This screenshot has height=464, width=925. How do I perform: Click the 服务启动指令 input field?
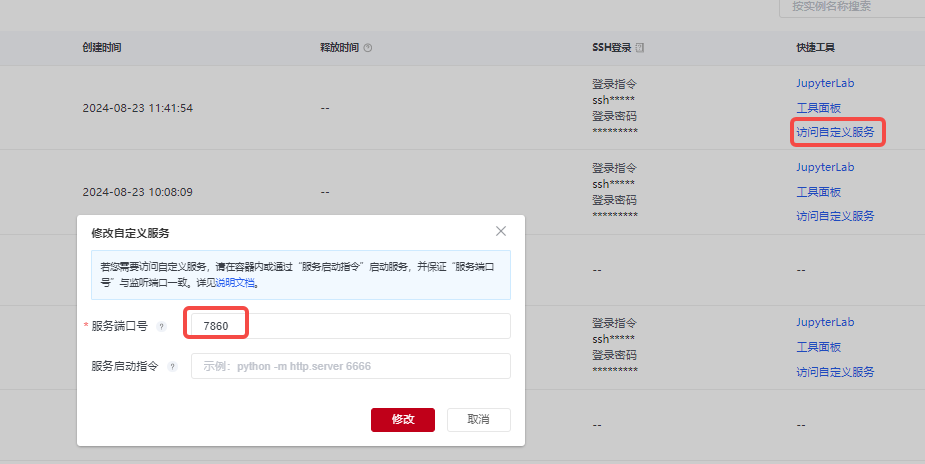point(350,366)
